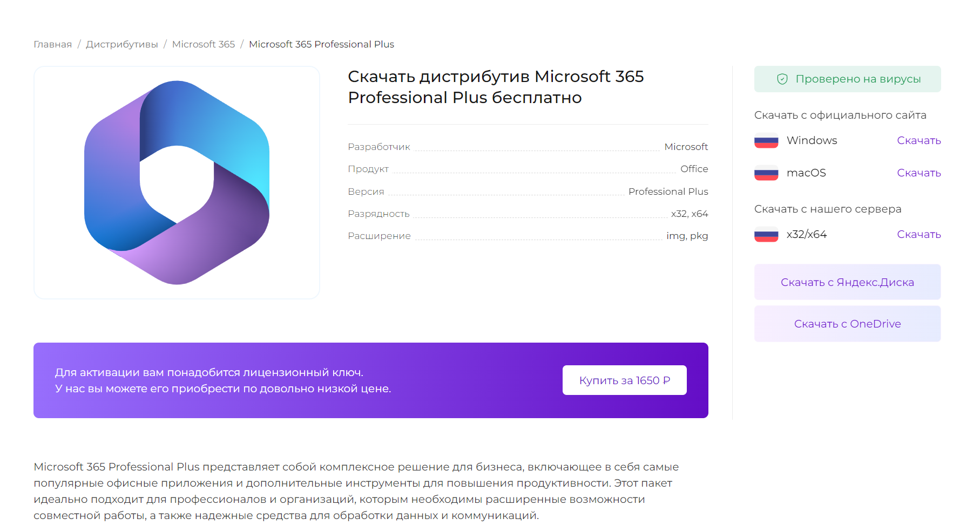Click the purple license key banner
This screenshot has height=532, width=980.
(371, 380)
